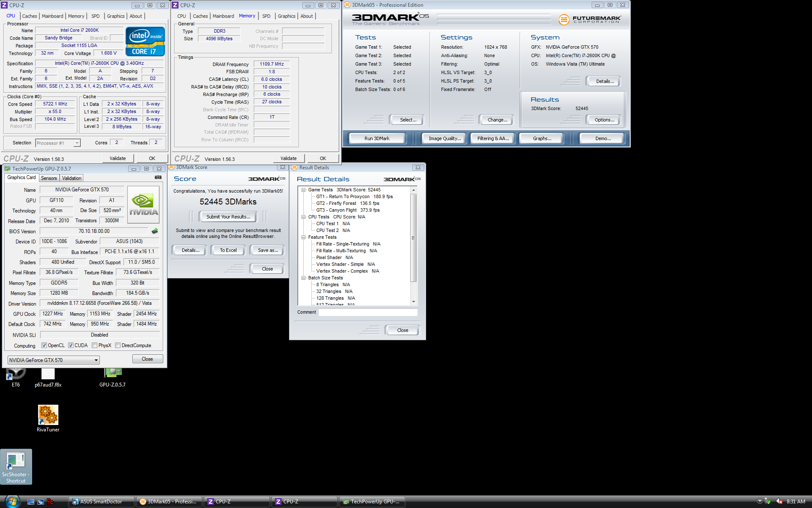This screenshot has height=508, width=812.
Task: Click the Change button under Settings
Action: 497,120
